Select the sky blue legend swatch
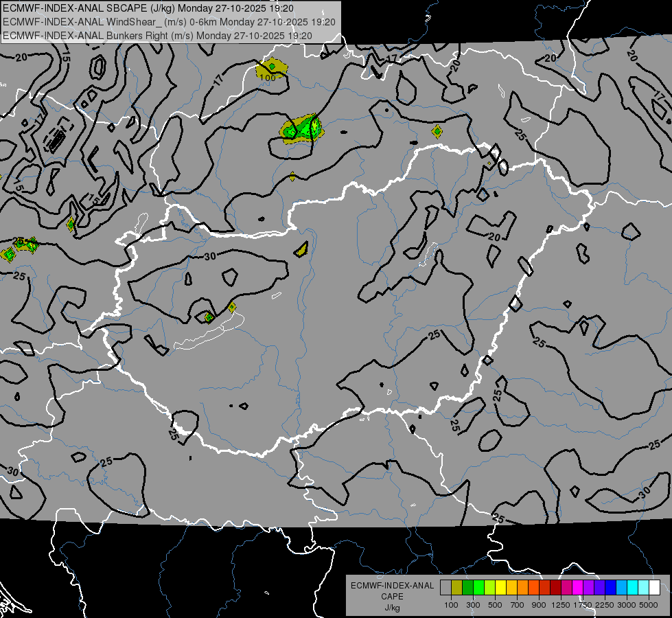The image size is (672, 618). pos(622,588)
